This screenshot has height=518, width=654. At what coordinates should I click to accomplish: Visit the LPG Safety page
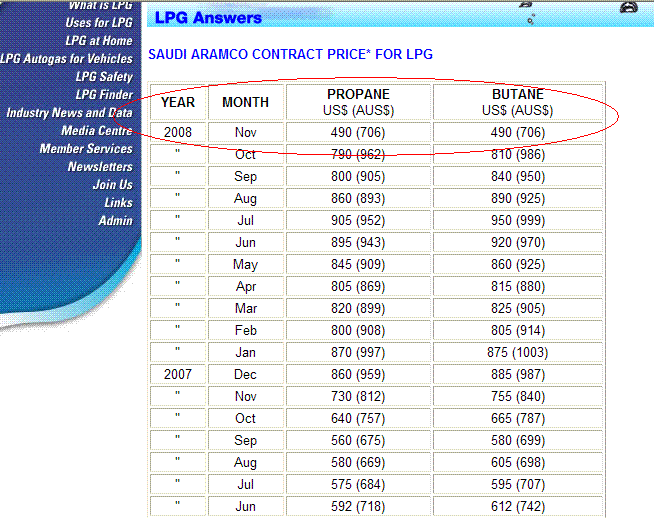point(103,77)
